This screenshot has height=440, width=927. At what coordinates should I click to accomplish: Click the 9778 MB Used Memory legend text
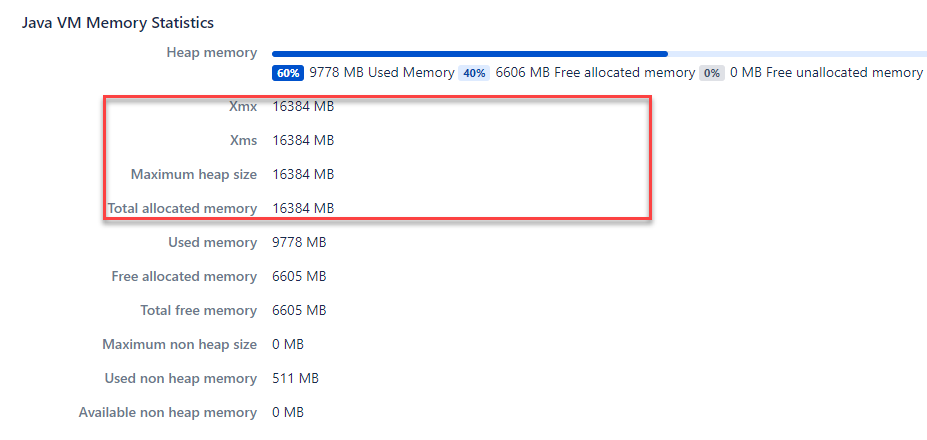pos(382,73)
